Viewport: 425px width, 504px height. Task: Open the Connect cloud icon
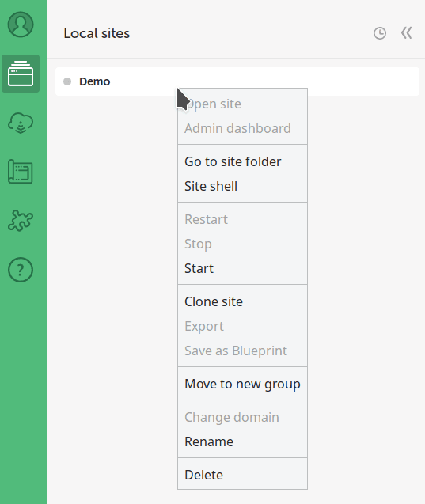pos(21,123)
